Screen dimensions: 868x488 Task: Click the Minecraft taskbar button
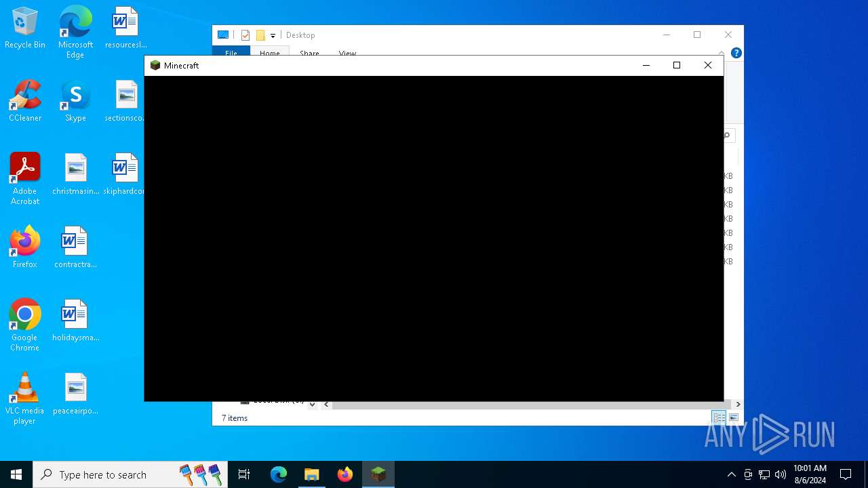point(378,474)
